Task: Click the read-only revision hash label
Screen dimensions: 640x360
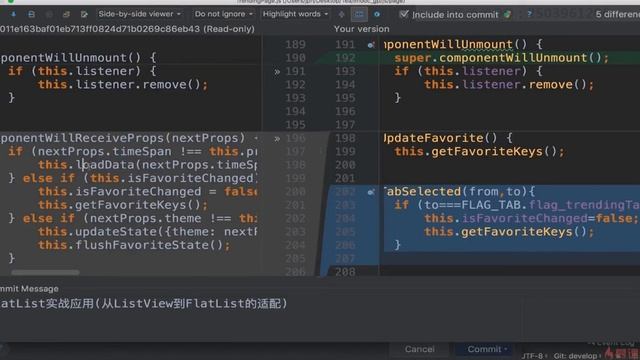Action: pos(127,29)
